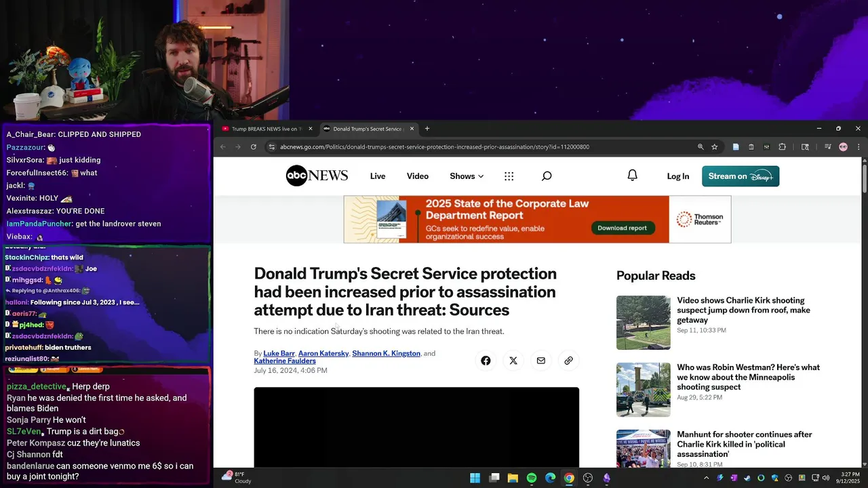Click the Stream on Disney+ button
The width and height of the screenshot is (868, 488).
coord(741,176)
